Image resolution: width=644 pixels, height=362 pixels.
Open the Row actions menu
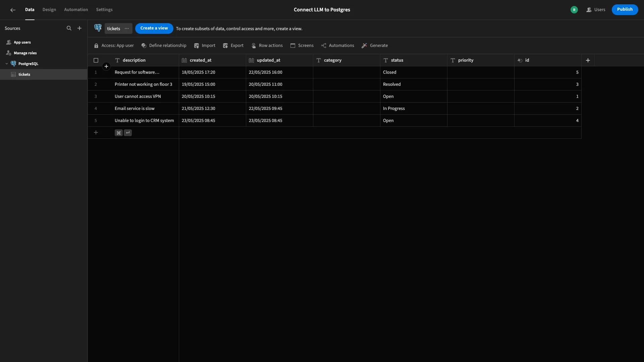pos(267,46)
